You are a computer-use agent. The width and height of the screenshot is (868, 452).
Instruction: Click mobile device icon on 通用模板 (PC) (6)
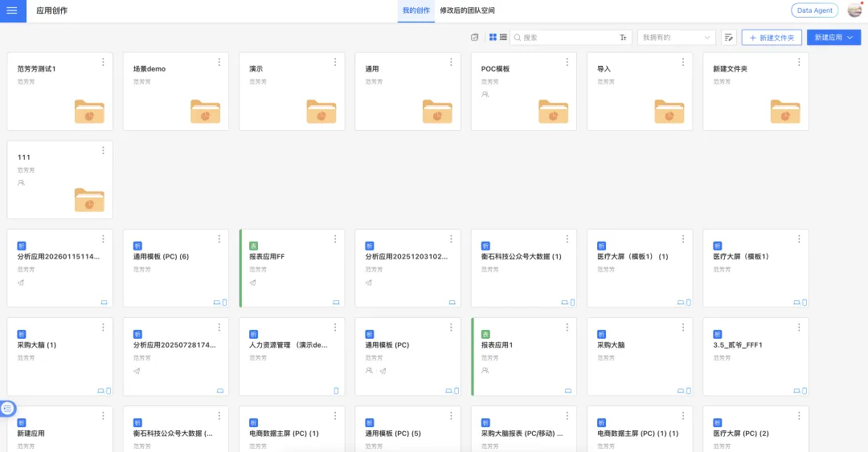pyautogui.click(x=224, y=303)
